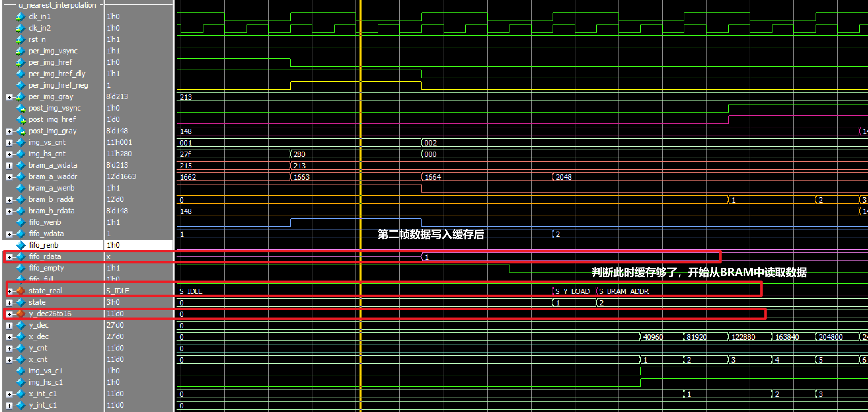Select the per_img_href_neg signal name
This screenshot has height=412, width=868.
tap(58, 85)
